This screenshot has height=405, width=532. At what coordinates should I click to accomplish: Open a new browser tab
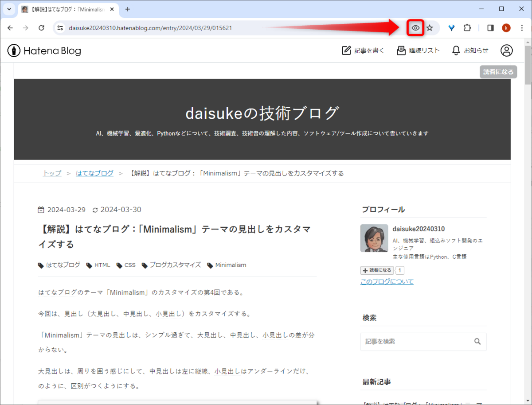128,9
